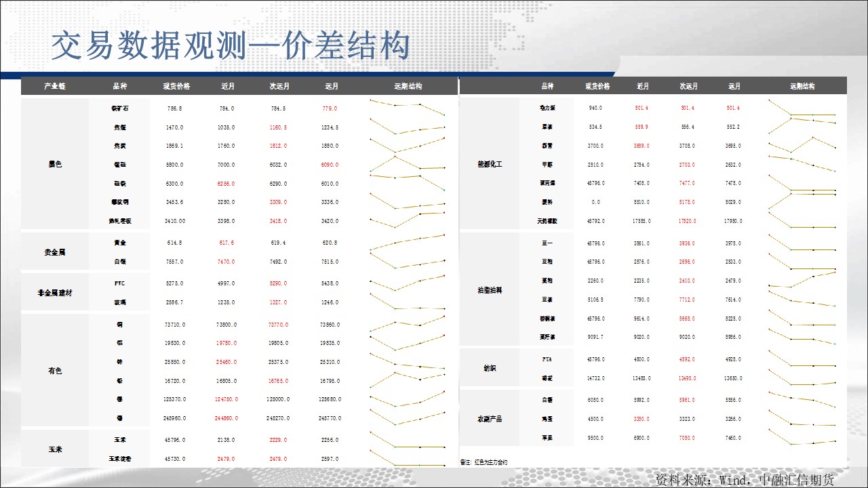
Task: Select the 贵金属 category cell
Action: coord(54,252)
